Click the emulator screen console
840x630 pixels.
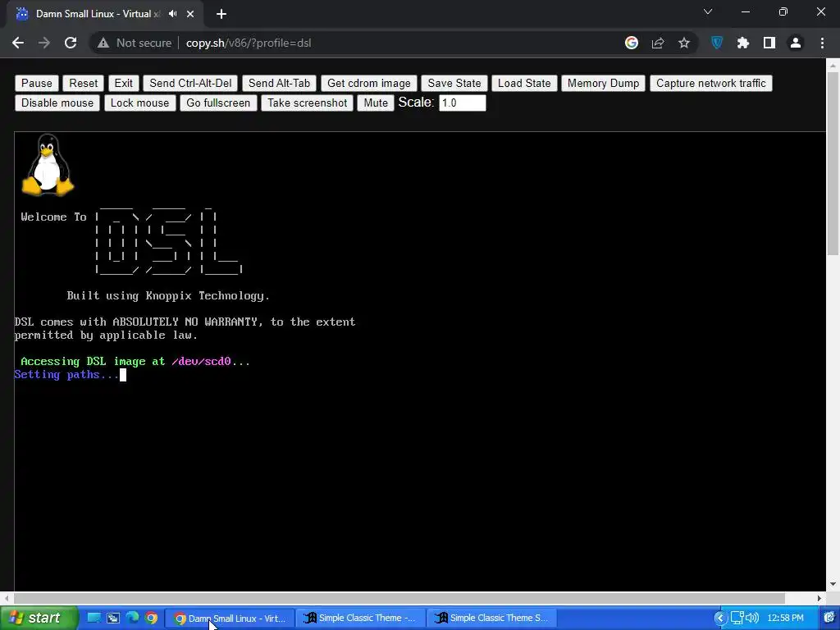[x=420, y=361]
